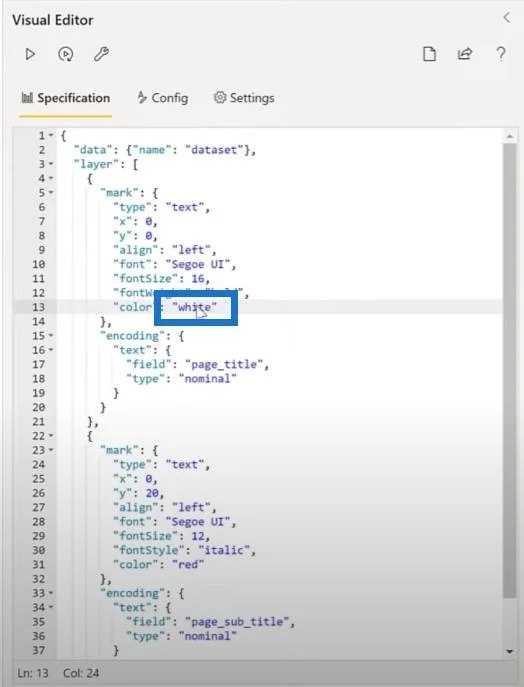The width and height of the screenshot is (524, 687).
Task: Collapse the "encoding" fold on line 15
Action: [51, 336]
